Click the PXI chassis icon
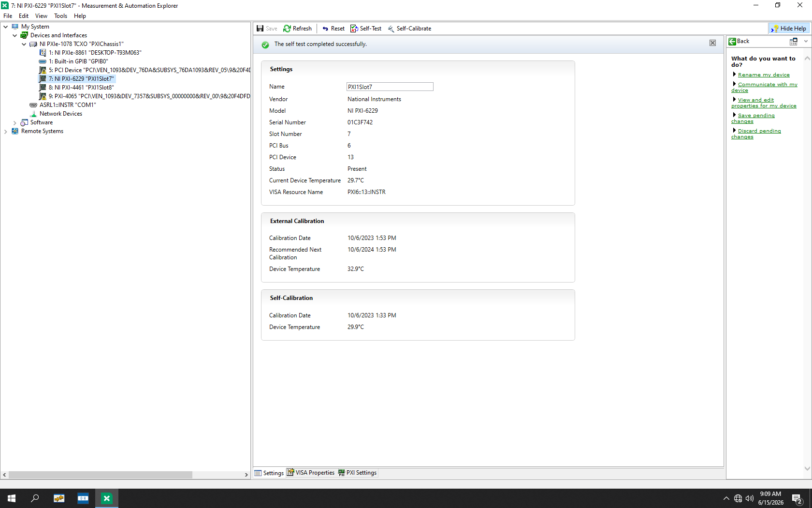Screen dimensions: 812x508 [33, 44]
